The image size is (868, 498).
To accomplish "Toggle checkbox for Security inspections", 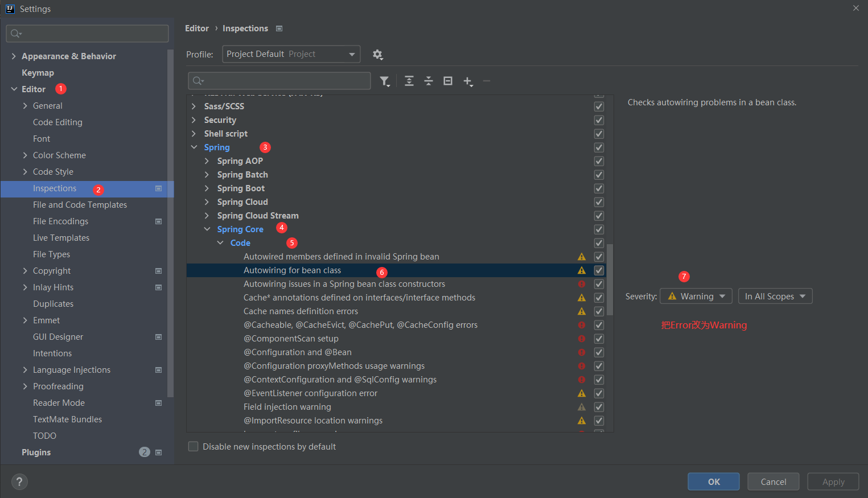I will [x=599, y=120].
